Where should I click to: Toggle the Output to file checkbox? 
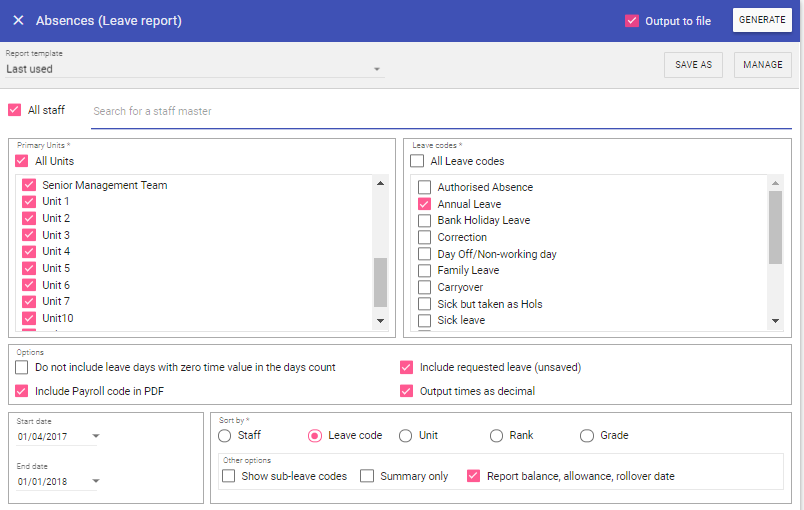(x=631, y=21)
